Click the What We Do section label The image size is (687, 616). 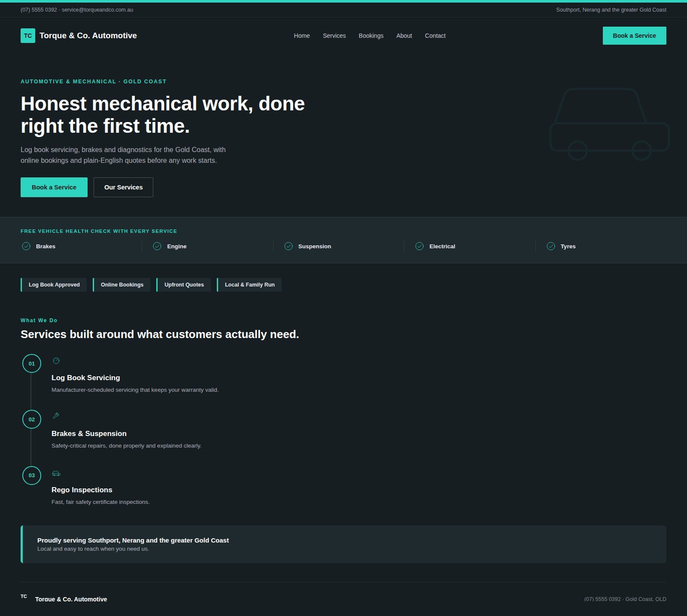39,320
